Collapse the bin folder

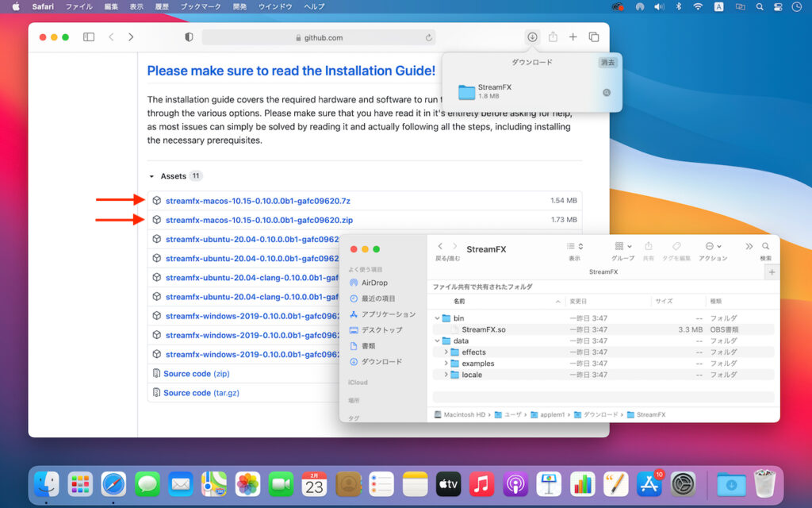(x=439, y=317)
